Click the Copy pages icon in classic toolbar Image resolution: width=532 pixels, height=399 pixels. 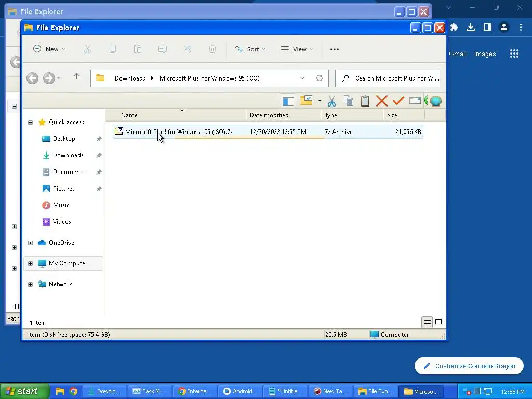tap(349, 101)
